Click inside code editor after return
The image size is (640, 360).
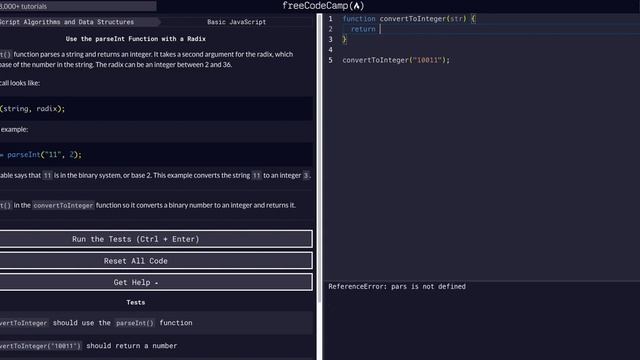pyautogui.click(x=380, y=29)
